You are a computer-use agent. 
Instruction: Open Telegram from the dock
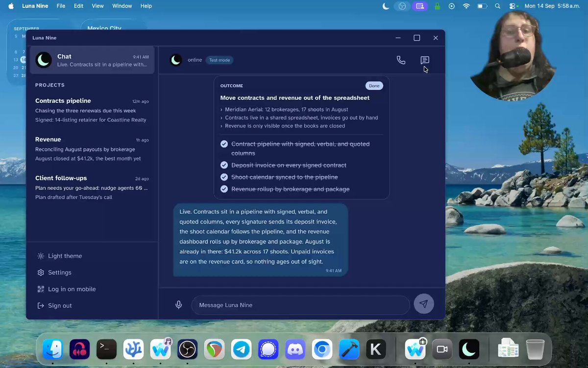pos(241,349)
